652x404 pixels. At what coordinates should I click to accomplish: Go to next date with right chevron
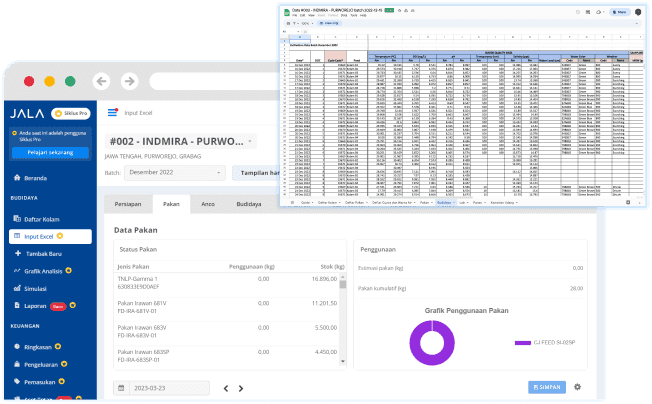(x=241, y=388)
